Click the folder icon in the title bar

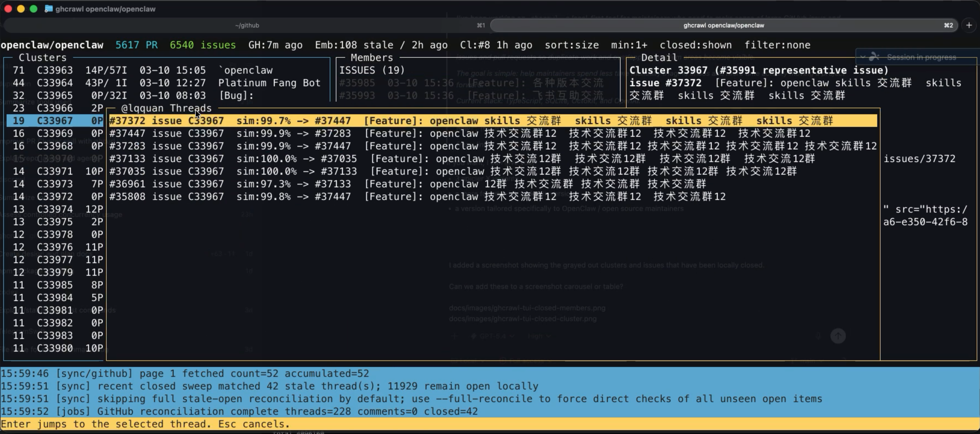tap(48, 8)
